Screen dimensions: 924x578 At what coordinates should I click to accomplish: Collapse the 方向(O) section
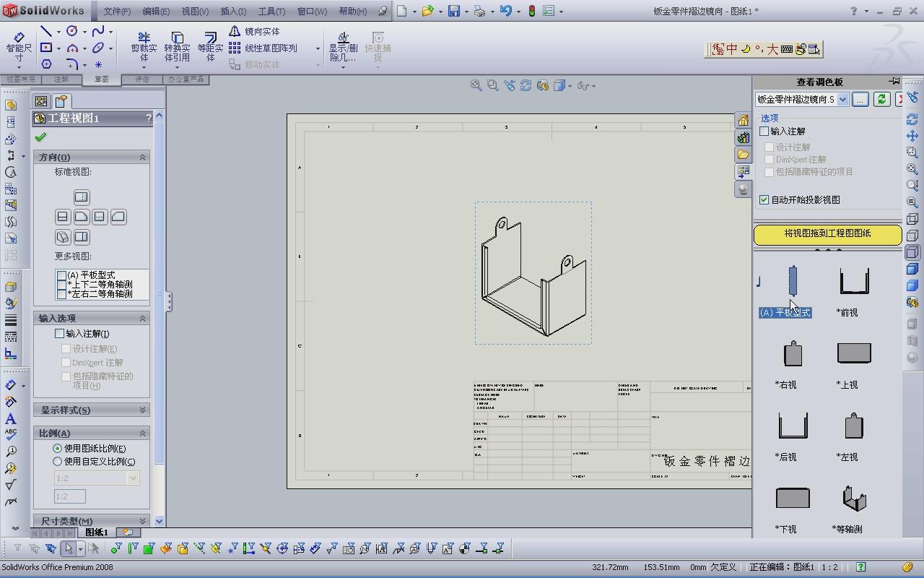click(142, 158)
